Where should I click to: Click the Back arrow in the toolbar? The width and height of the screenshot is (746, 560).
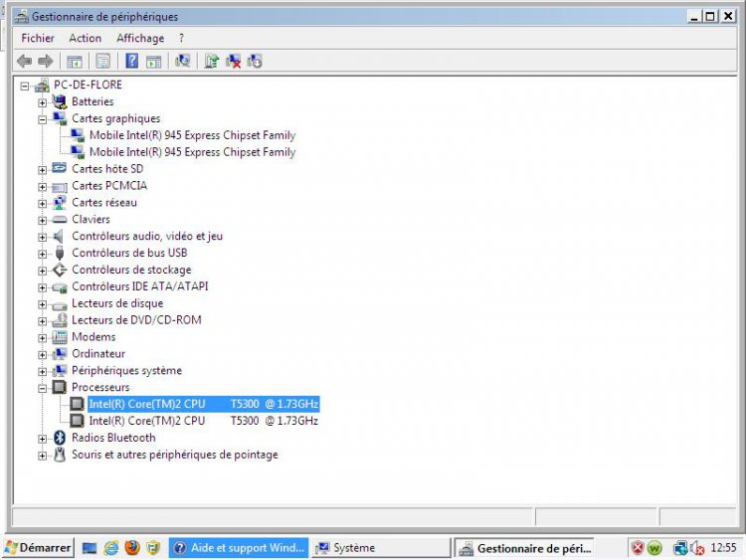coord(24,61)
